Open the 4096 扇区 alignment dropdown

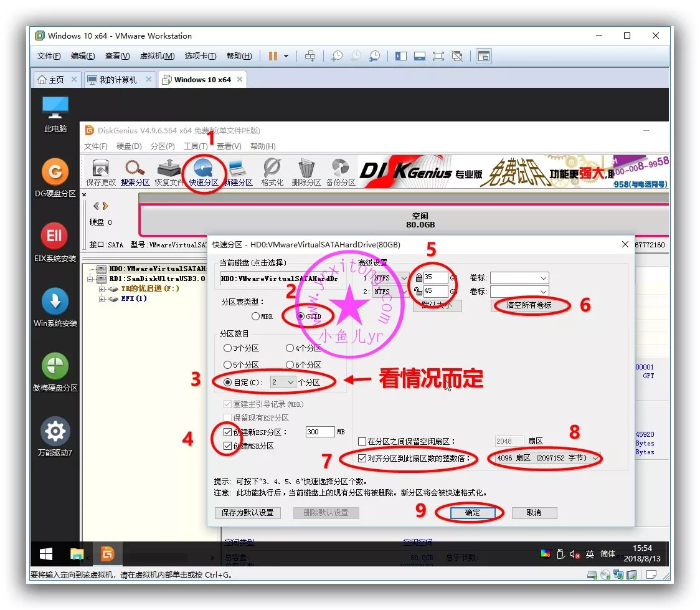coord(547,458)
